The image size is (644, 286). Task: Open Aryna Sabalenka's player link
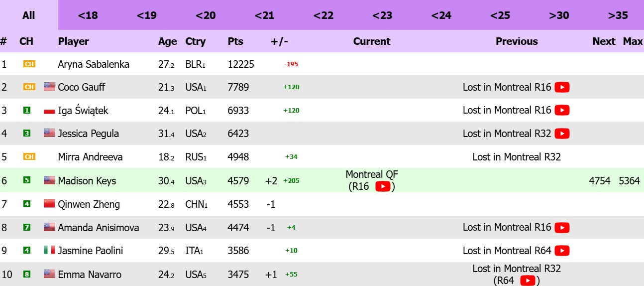[x=94, y=64]
